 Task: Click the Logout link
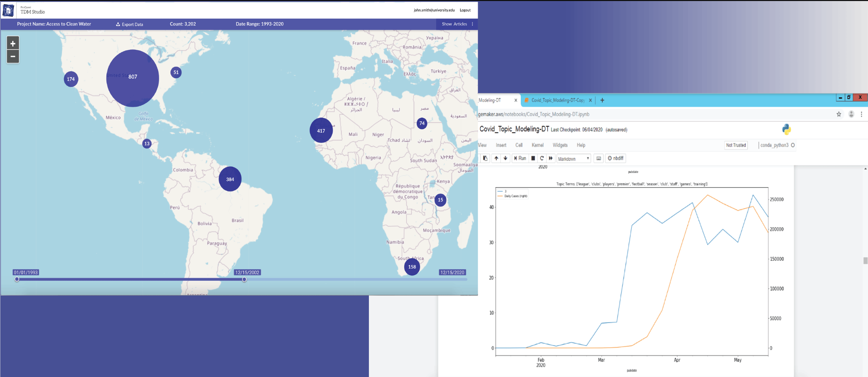(465, 10)
